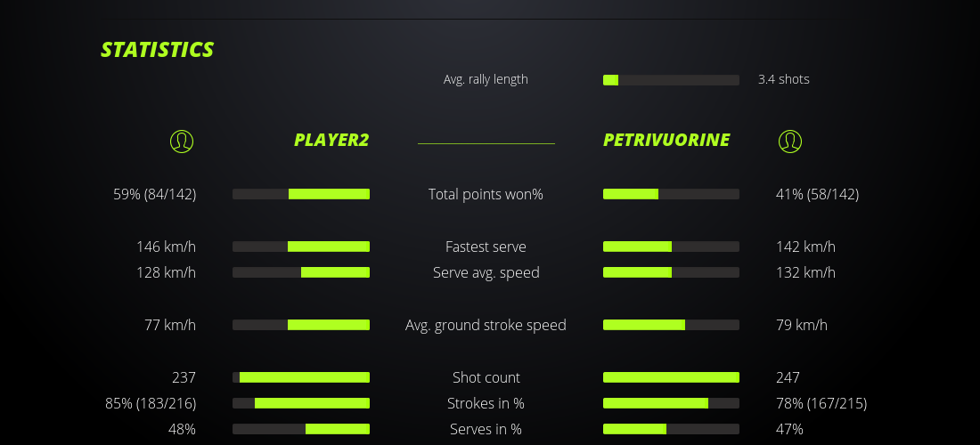This screenshot has height=445, width=980.
Task: Click PETRIVUORINE's Shot count bar
Action: coord(671,377)
